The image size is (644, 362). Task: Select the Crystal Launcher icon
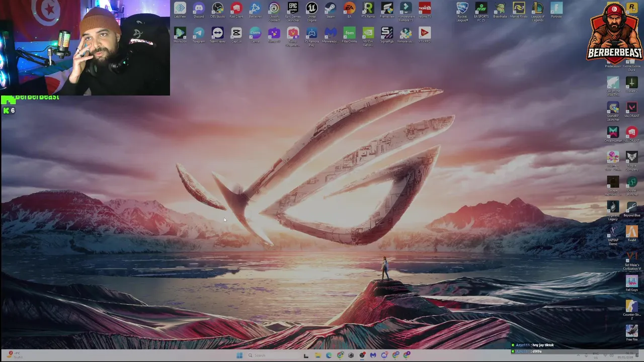(x=631, y=186)
